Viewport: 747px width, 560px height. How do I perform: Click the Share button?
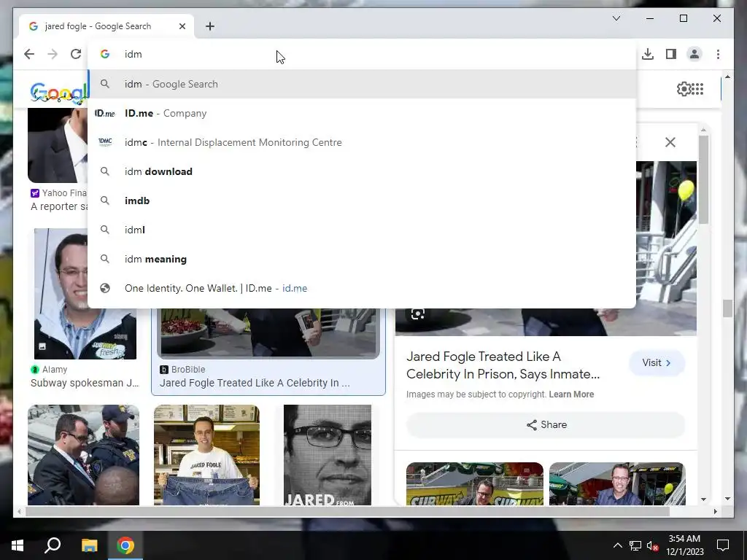[x=546, y=425]
